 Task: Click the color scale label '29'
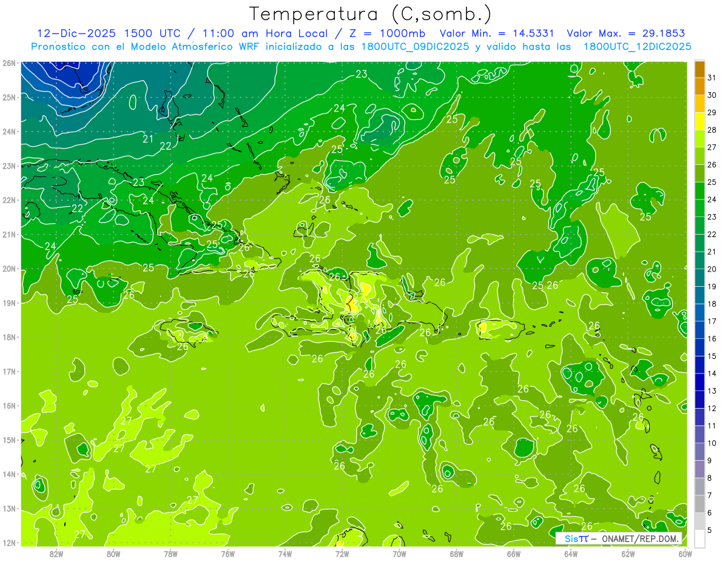[x=712, y=113]
